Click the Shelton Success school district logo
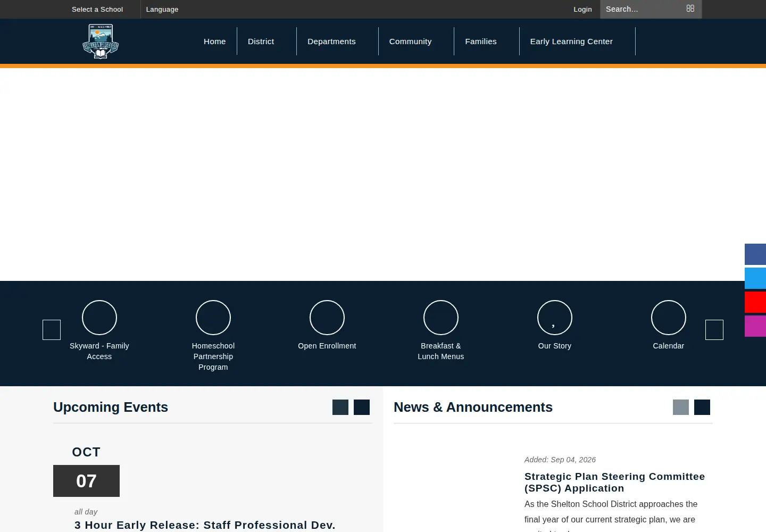766x532 pixels. click(101, 41)
